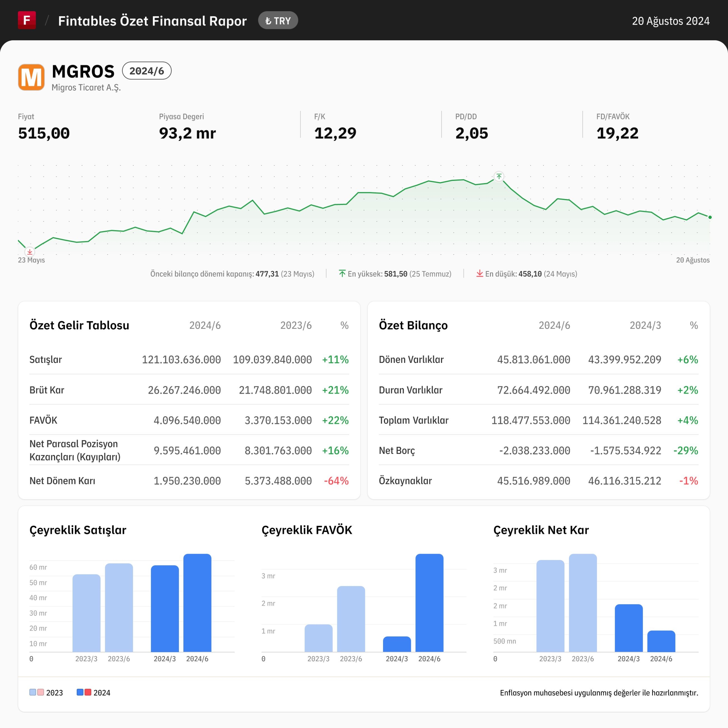Click the 2024/6 bar in Çeyreklik FAVÖK
Viewport: 728px width, 728px height.
point(430,603)
